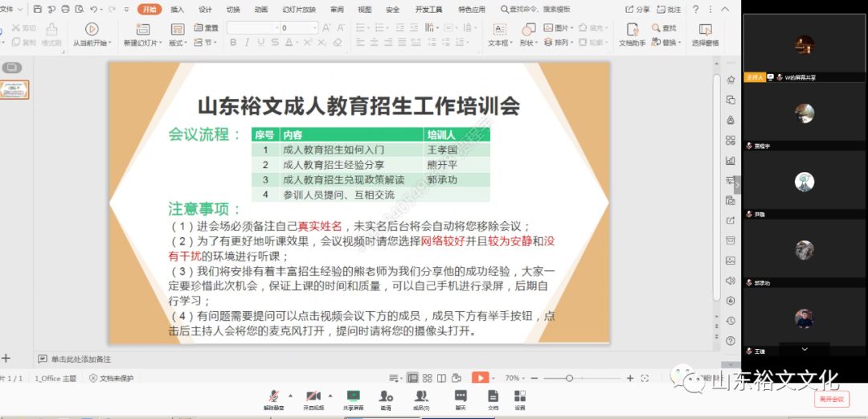Select the slide 1 thumbnail in left panel
This screenshot has width=868, height=419.
15,89
